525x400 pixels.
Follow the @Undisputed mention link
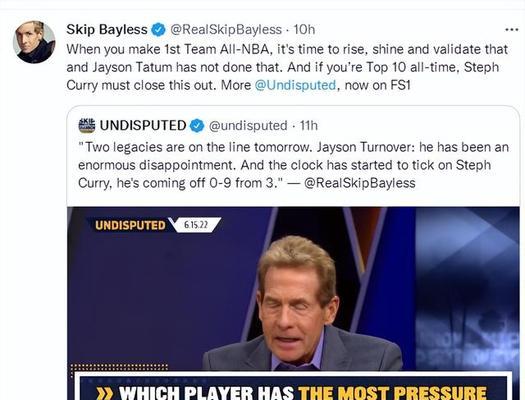pos(295,85)
